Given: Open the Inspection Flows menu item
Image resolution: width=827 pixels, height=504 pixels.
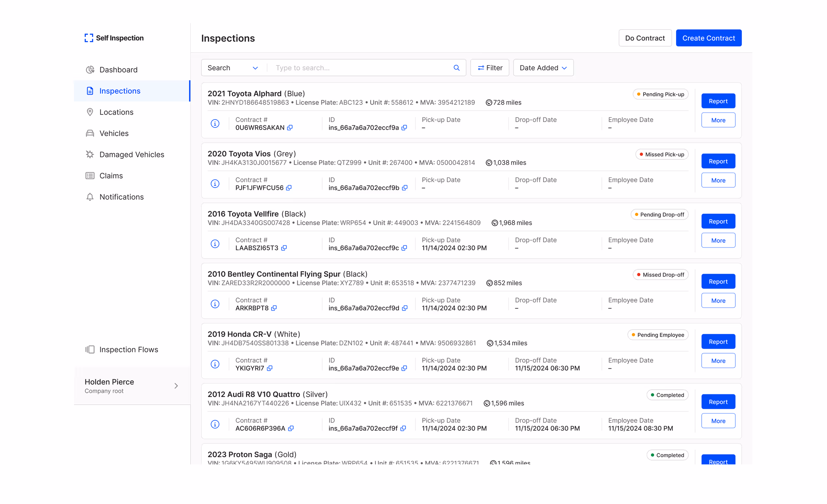Looking at the screenshot, I should point(129,349).
